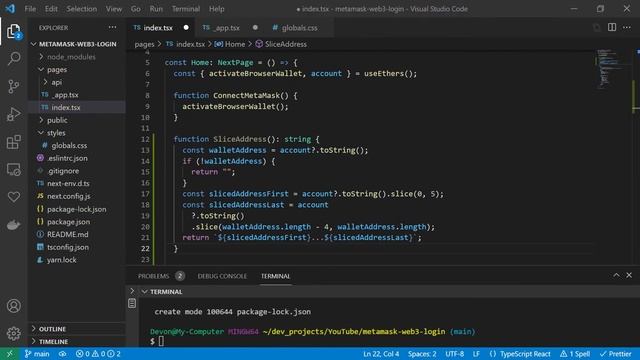The width and height of the screenshot is (640, 360).
Task: Open the View menu
Action: (113, 9)
